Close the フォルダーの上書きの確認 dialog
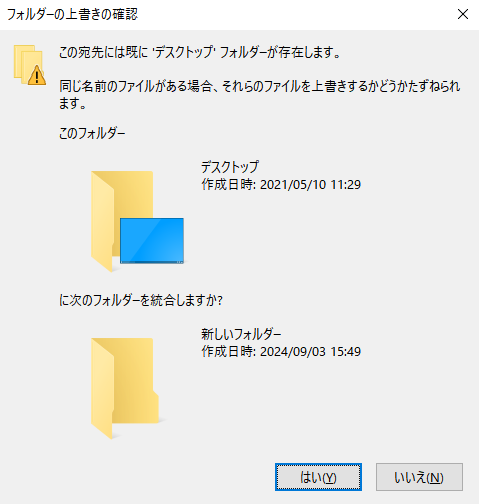 click(463, 14)
